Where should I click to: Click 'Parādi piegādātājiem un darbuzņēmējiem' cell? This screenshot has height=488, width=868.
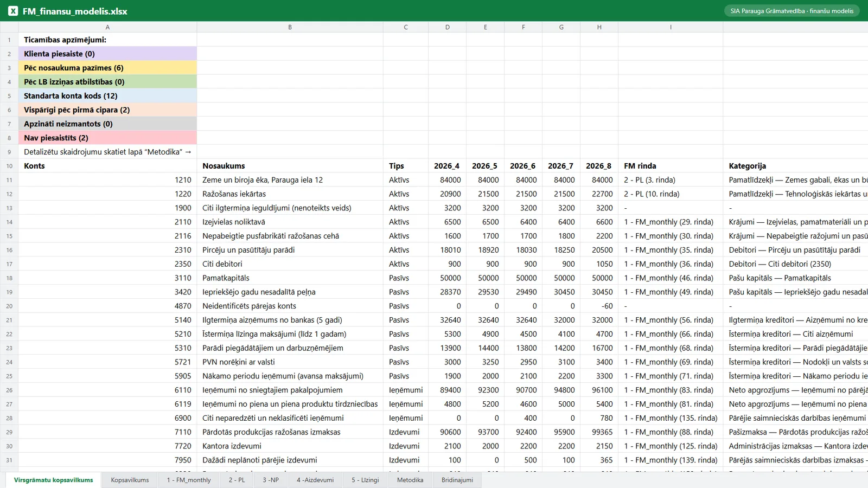pos(290,348)
